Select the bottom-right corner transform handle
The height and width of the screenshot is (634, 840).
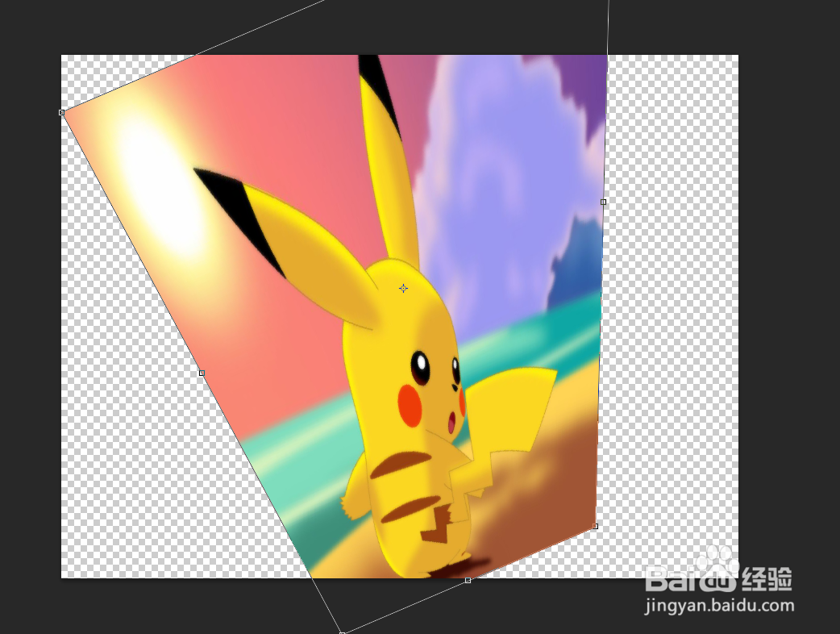[x=595, y=526]
